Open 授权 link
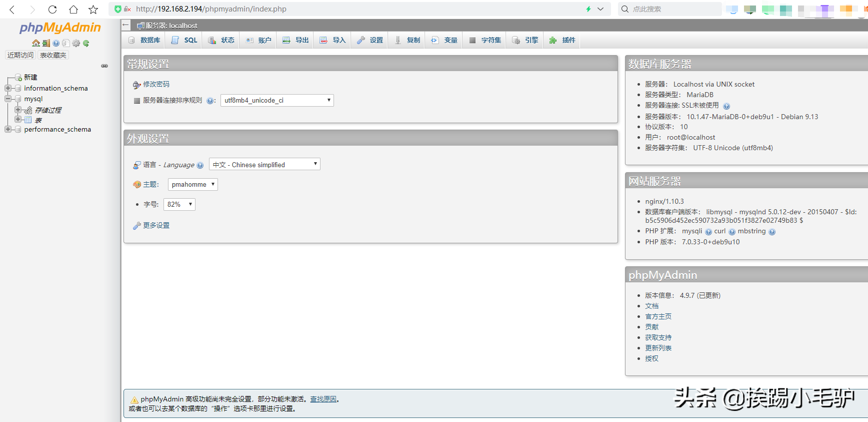 tap(651, 358)
